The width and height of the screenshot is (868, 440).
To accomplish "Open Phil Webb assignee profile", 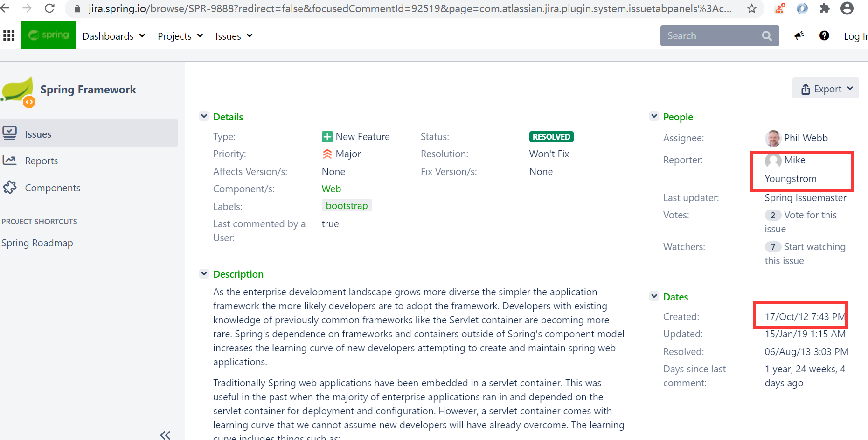I will coord(806,138).
